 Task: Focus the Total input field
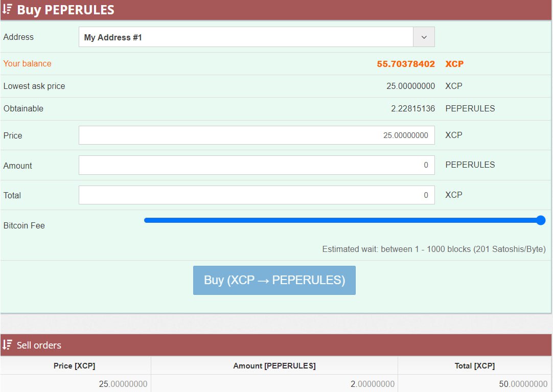(x=257, y=195)
